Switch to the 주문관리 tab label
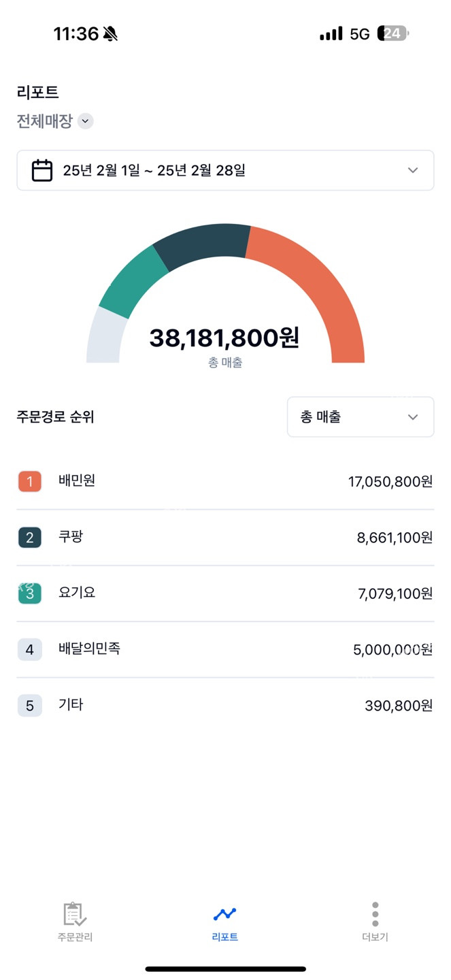 pos(75,937)
